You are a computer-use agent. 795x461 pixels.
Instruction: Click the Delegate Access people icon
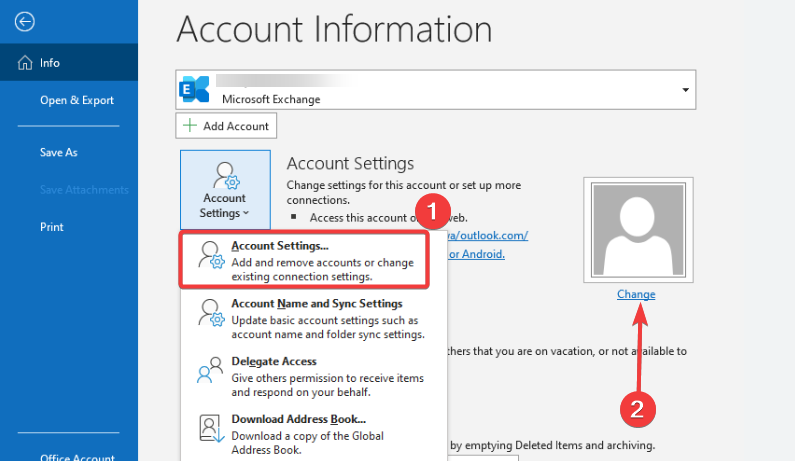(x=210, y=370)
